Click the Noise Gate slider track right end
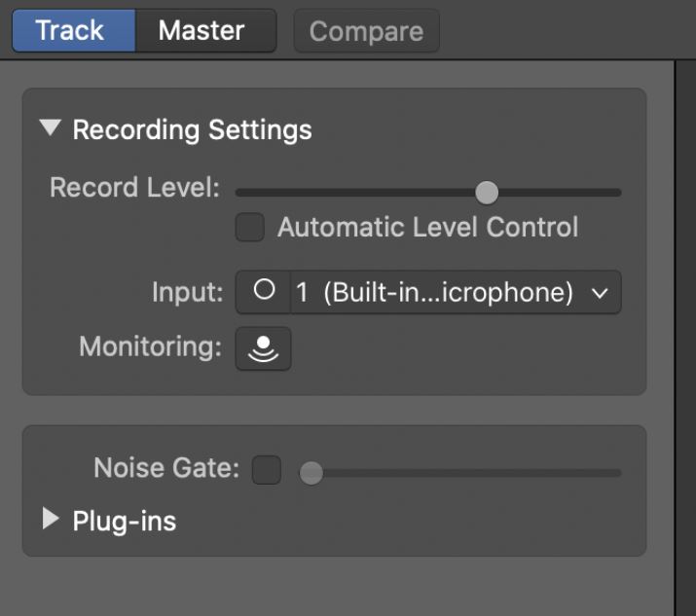 (615, 473)
